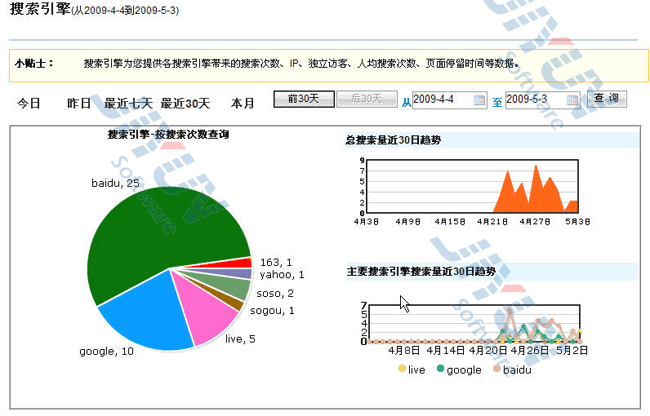The width and height of the screenshot is (650, 416).
Task: Show today's data via 今日 link
Action: 29,103
